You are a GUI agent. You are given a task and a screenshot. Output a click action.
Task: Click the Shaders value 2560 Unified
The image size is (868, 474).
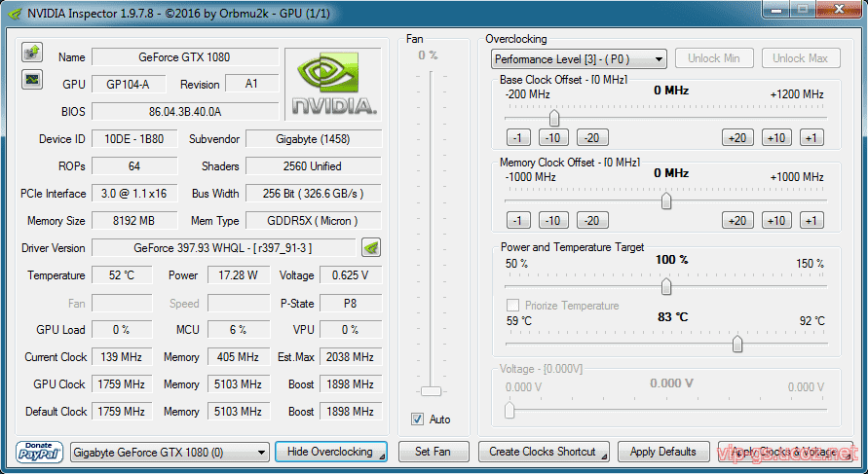(314, 165)
